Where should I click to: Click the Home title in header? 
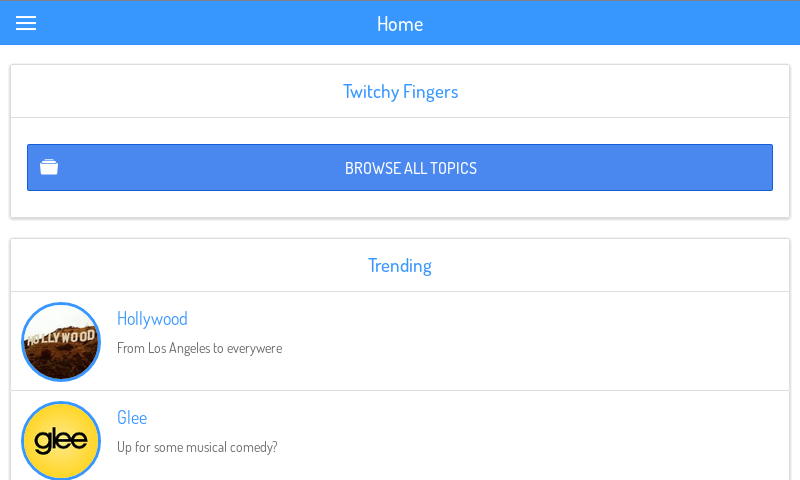click(400, 24)
